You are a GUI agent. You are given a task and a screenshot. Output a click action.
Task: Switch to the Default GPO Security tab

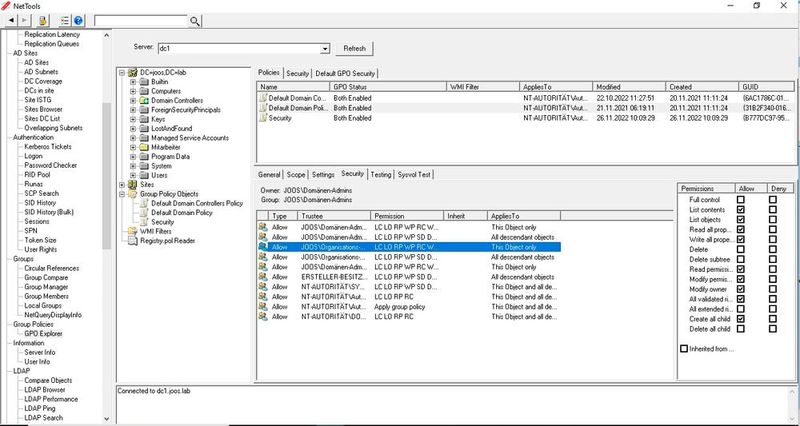click(345, 73)
